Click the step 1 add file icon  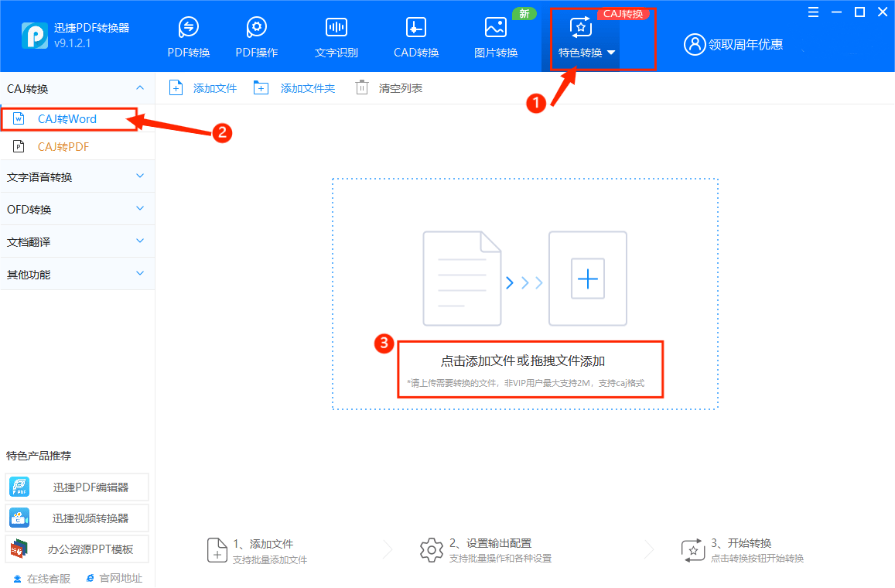[217, 550]
